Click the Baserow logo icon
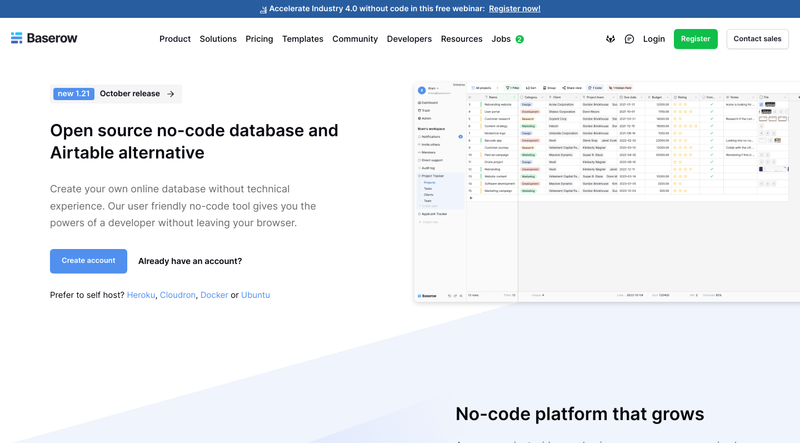Image resolution: width=800 pixels, height=443 pixels. click(x=17, y=38)
